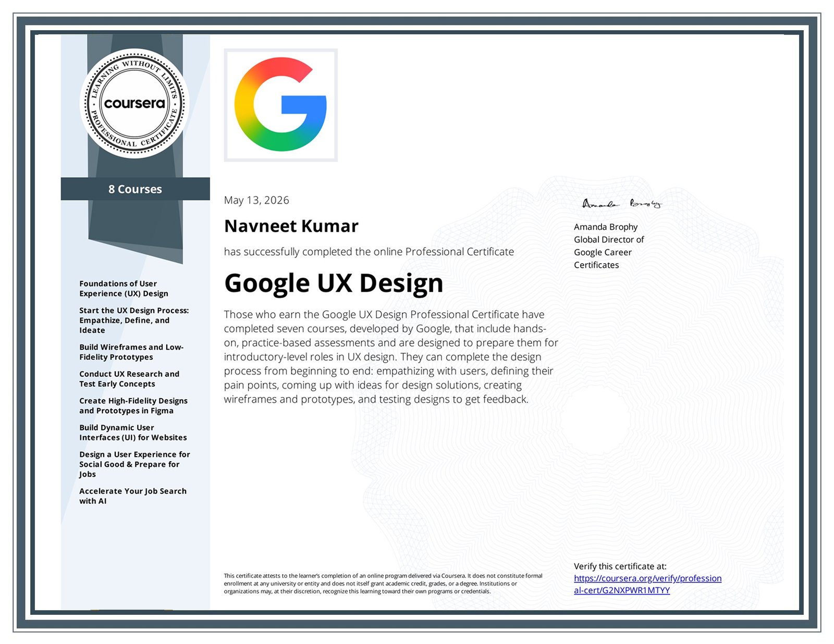Viewport: 834px width, 644px height.
Task: Click the Coursera professional certificate seal
Action: coord(134,103)
